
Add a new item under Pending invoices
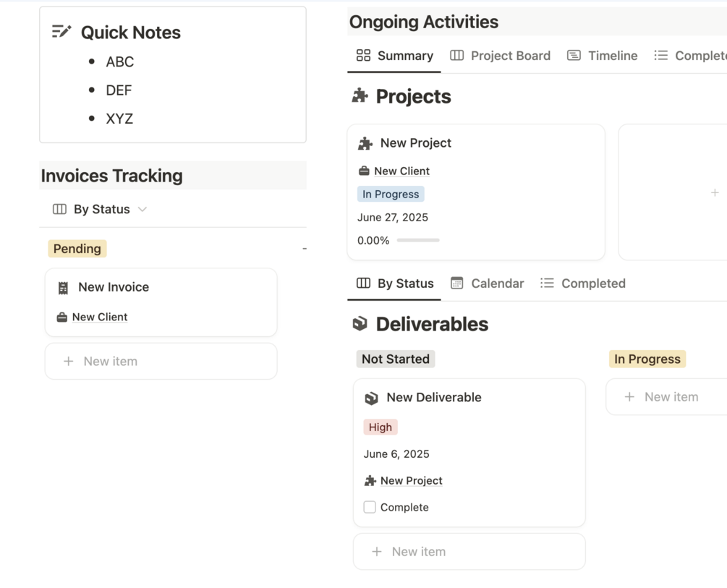[161, 361]
